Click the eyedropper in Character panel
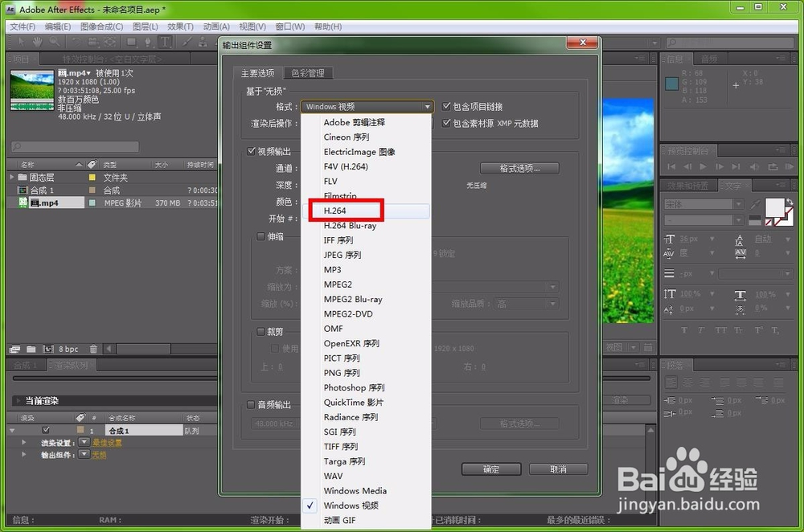 click(755, 204)
